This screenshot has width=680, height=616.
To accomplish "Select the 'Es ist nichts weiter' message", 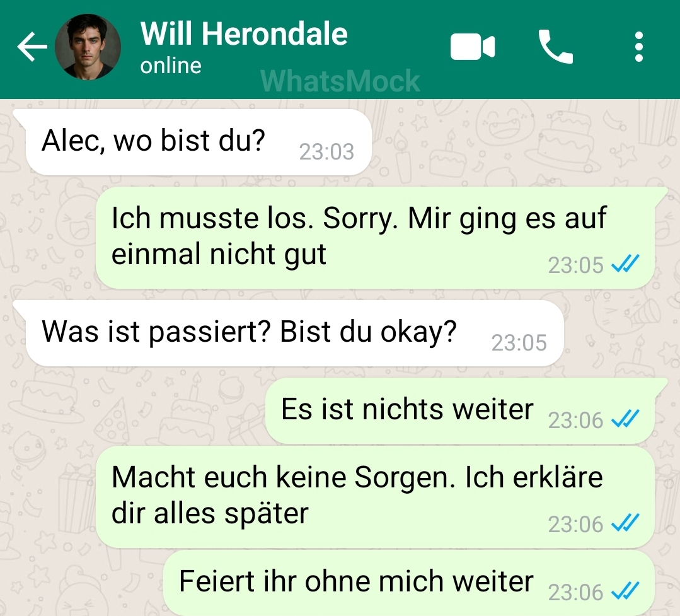I will (459, 411).
